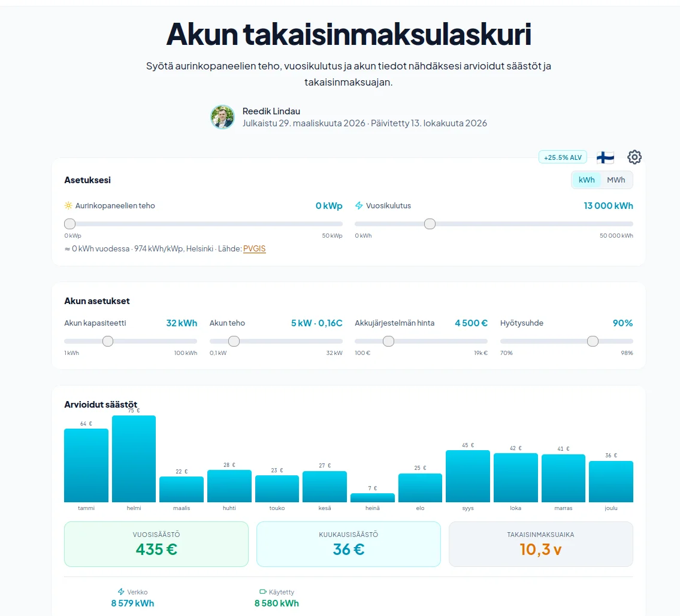Click the maalis bar in savings chart

pos(182,490)
